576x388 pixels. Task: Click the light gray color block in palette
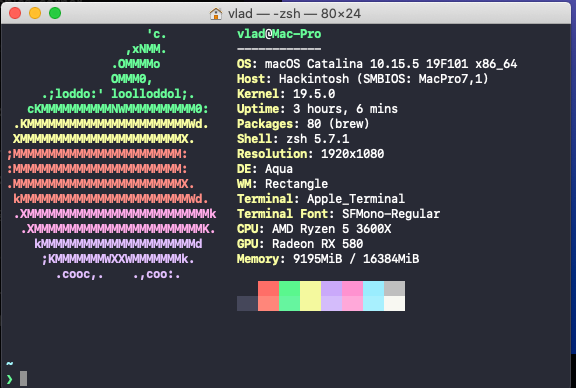[395, 288]
